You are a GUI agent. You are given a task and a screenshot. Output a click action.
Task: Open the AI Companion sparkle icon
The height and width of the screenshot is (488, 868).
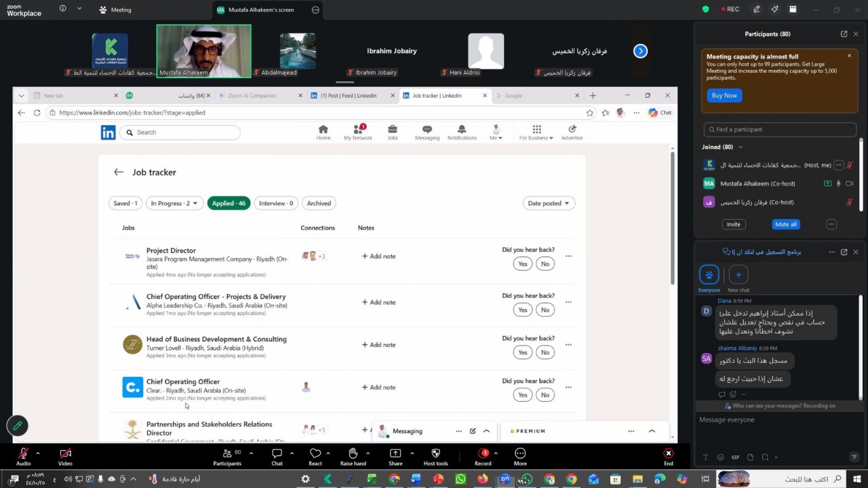point(775,9)
